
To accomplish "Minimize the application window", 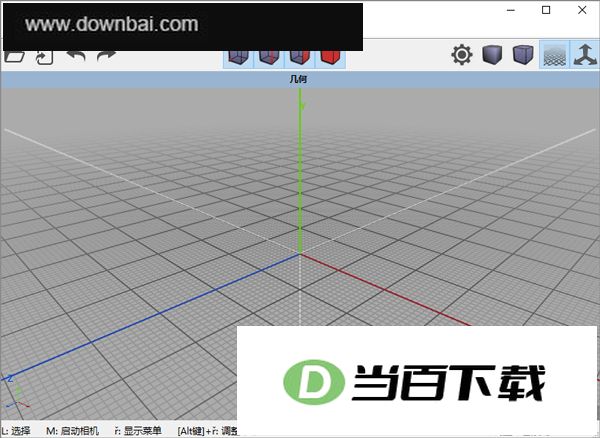I will click(510, 10).
